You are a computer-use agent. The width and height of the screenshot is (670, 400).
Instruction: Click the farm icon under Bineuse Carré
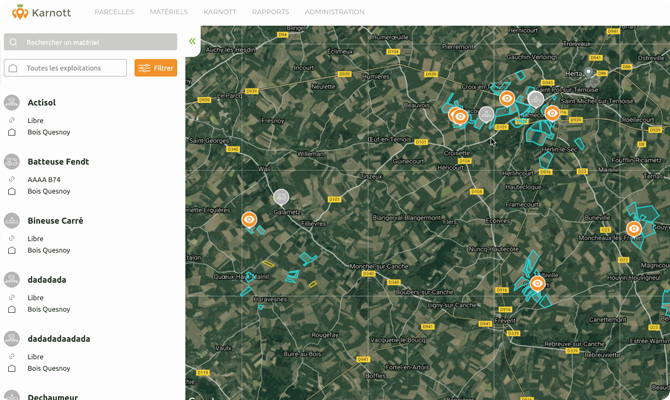(x=12, y=250)
